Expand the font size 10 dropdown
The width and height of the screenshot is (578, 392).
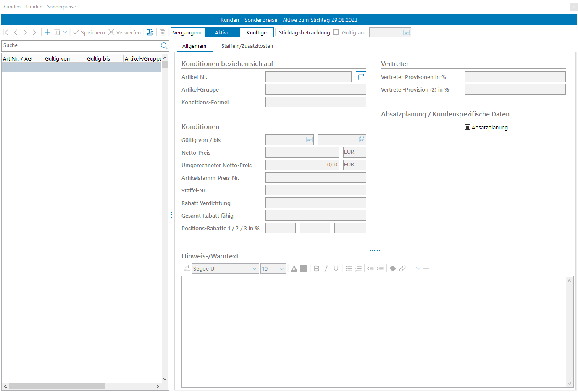click(282, 269)
